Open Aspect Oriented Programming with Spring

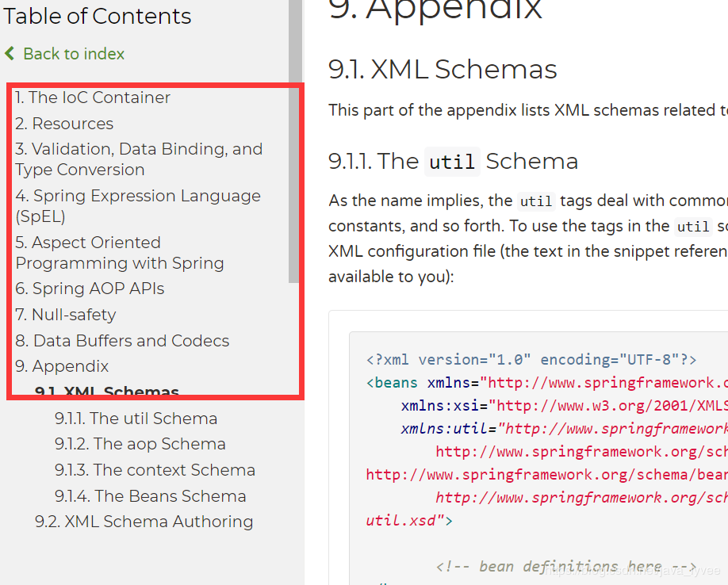(x=120, y=252)
